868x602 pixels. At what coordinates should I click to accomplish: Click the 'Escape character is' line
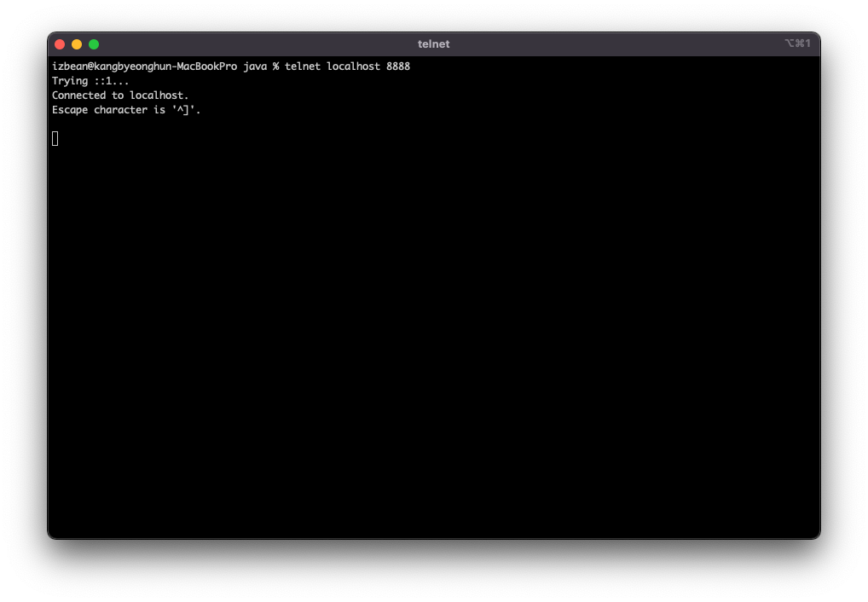point(126,110)
